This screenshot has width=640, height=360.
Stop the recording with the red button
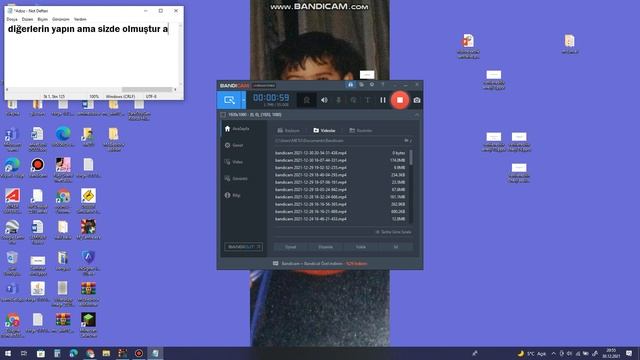click(400, 100)
